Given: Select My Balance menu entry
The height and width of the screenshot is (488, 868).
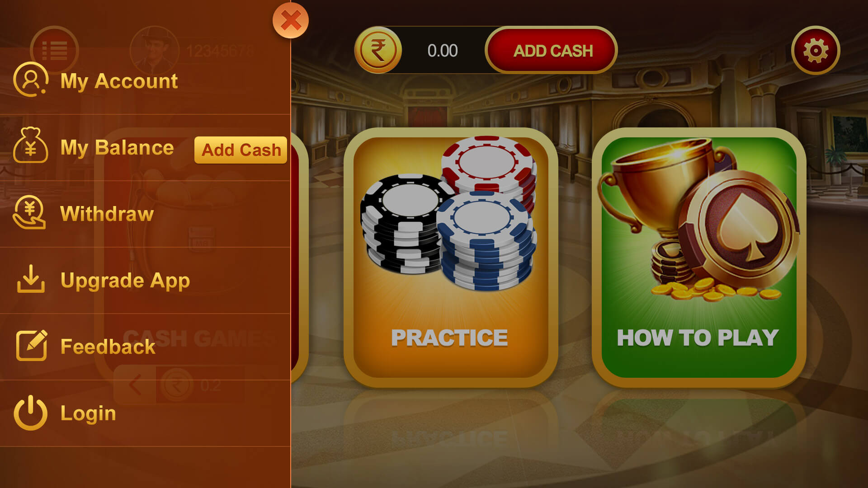Looking at the screenshot, I should pos(117,148).
